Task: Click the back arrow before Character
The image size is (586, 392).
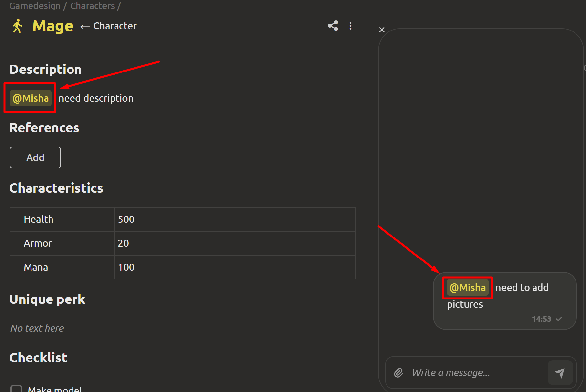Action: coord(85,26)
